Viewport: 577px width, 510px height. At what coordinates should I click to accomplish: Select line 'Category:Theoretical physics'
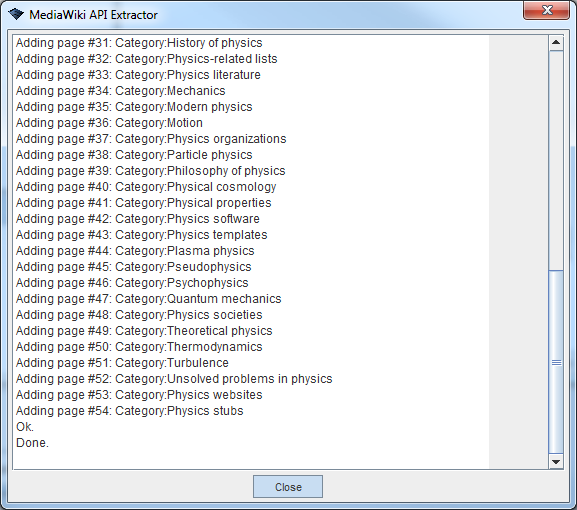pyautogui.click(x=144, y=331)
